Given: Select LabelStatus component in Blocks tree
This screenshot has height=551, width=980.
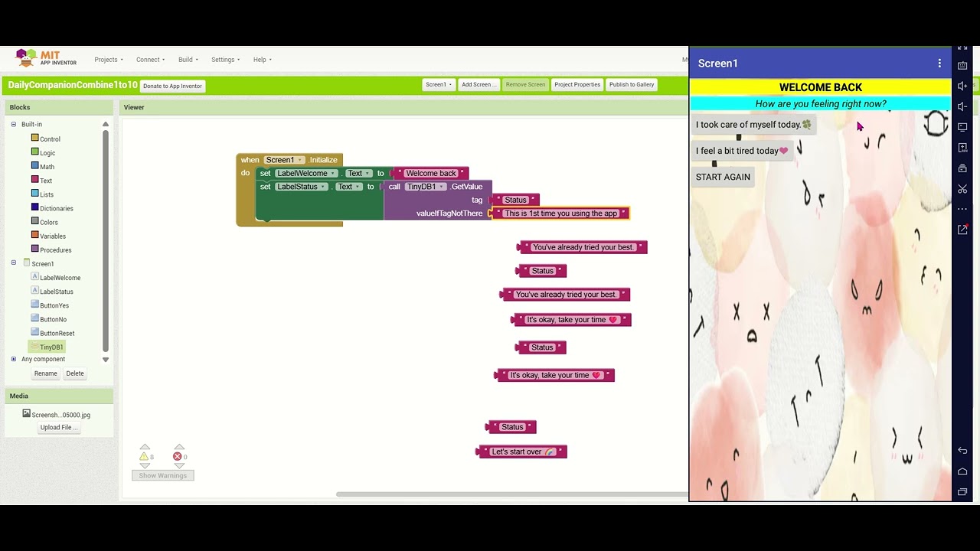Looking at the screenshot, I should 52,292.
